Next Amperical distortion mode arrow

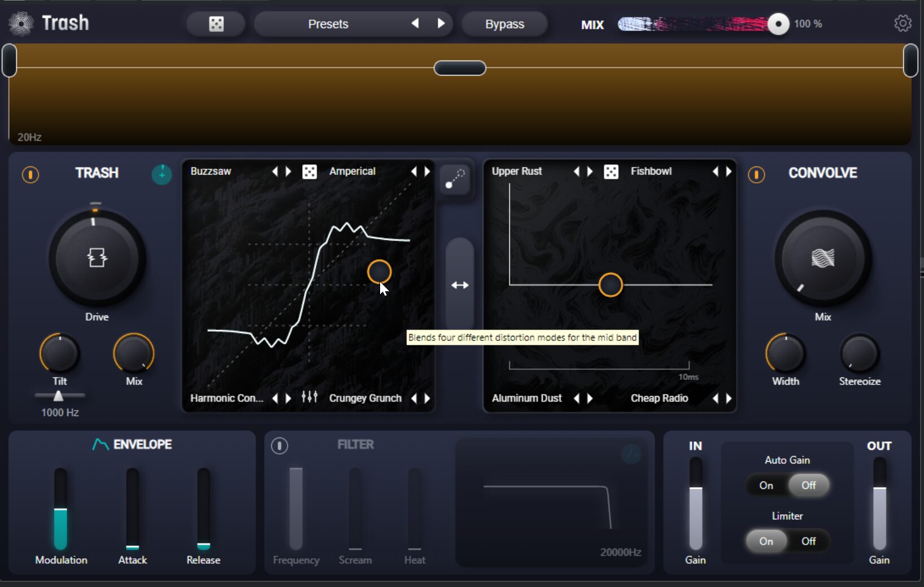pos(428,171)
